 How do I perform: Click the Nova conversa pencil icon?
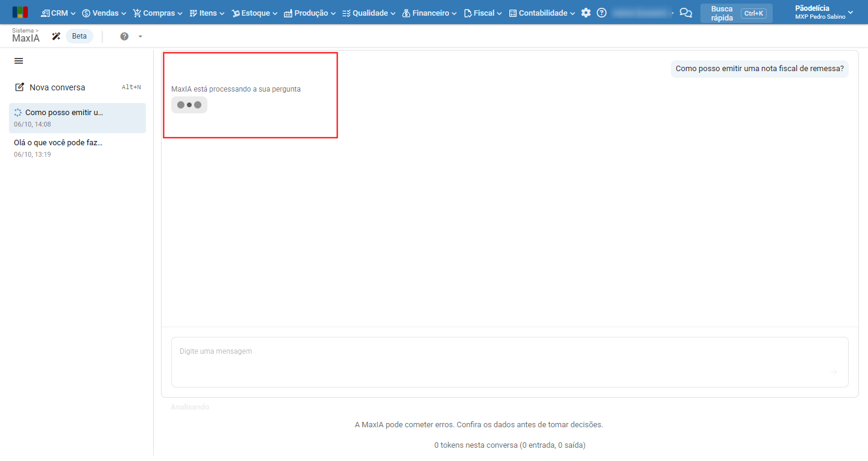coord(19,87)
